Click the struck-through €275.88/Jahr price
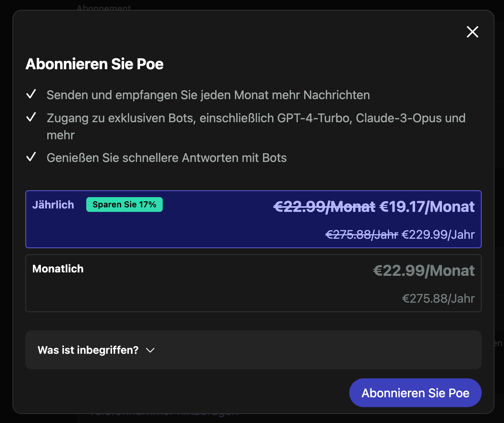Viewport: 504px width, 423px height. coord(362,235)
